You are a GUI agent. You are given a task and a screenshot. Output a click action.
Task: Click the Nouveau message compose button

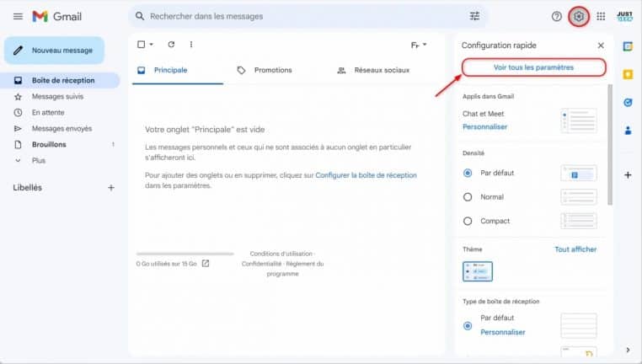tap(54, 51)
